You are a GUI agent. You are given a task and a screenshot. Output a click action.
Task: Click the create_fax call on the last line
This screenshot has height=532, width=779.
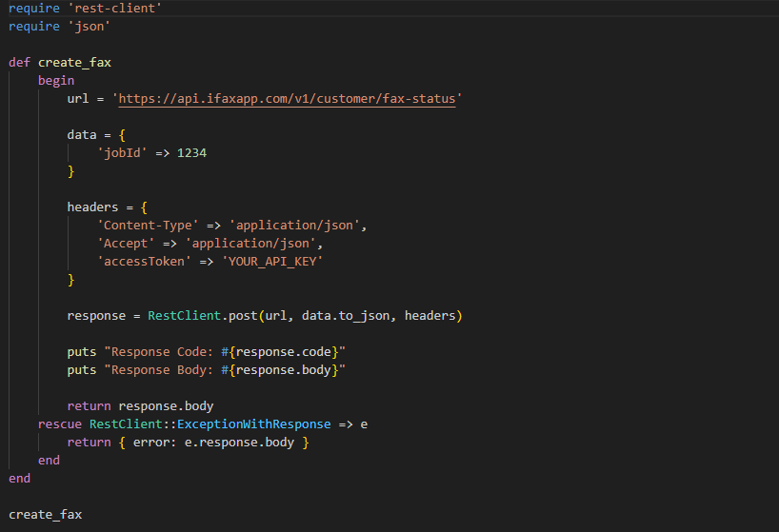coord(45,515)
